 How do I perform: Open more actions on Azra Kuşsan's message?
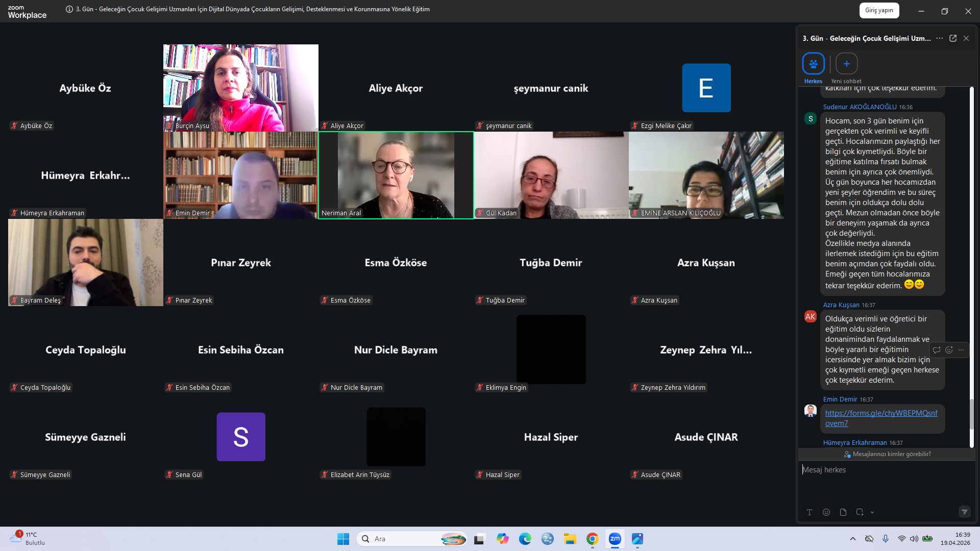961,350
